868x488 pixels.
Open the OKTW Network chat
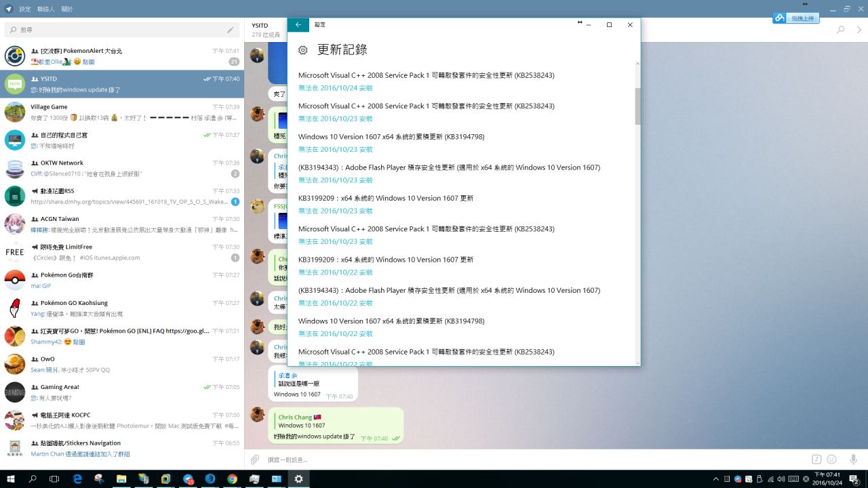click(x=122, y=168)
